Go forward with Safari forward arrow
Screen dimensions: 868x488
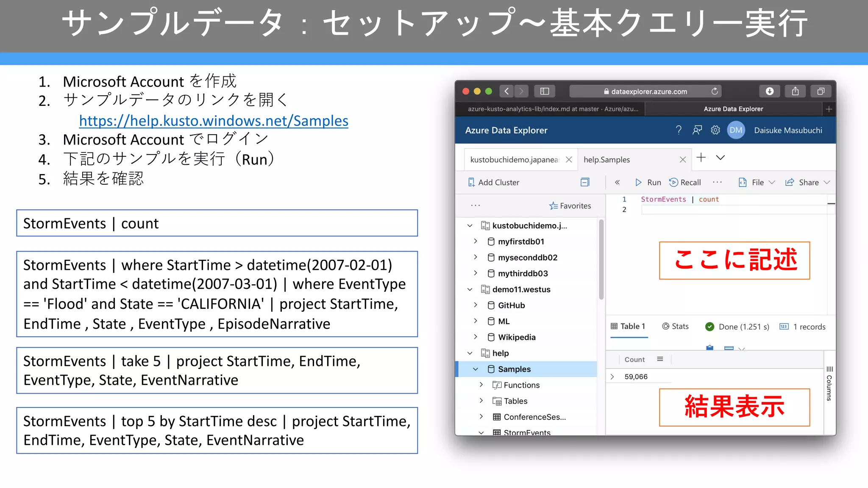tap(521, 91)
